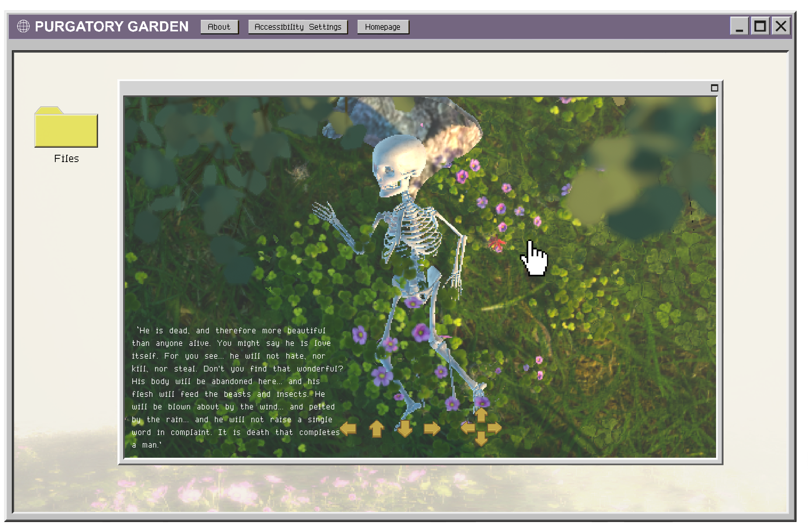This screenshot has height=532, width=808.
Task: Click right arrow of the cross-shaped arrow cluster
Action: [495, 428]
